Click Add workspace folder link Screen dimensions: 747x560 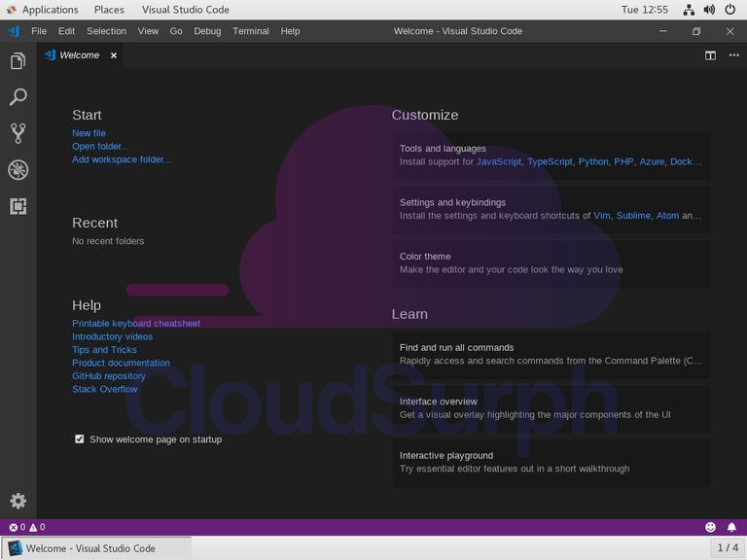121,159
